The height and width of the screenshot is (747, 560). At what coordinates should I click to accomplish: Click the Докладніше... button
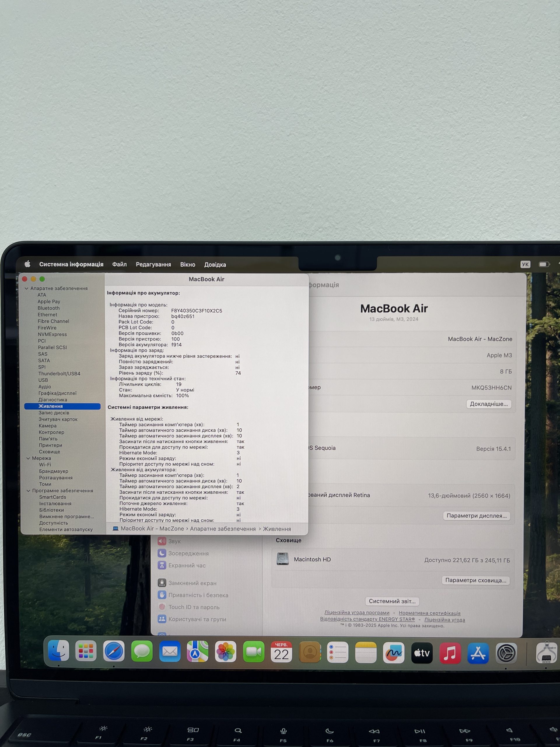click(489, 404)
